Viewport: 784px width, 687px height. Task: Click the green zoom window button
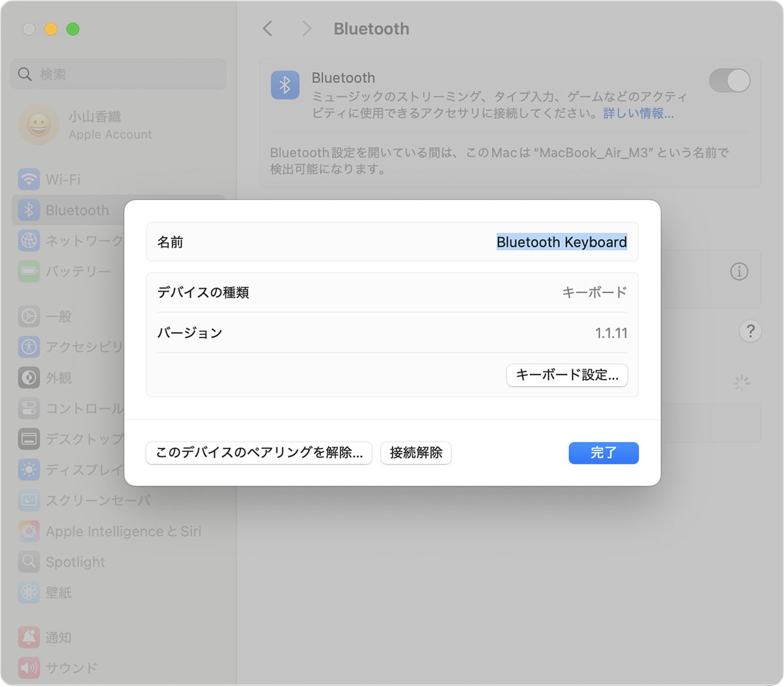pos(73,29)
